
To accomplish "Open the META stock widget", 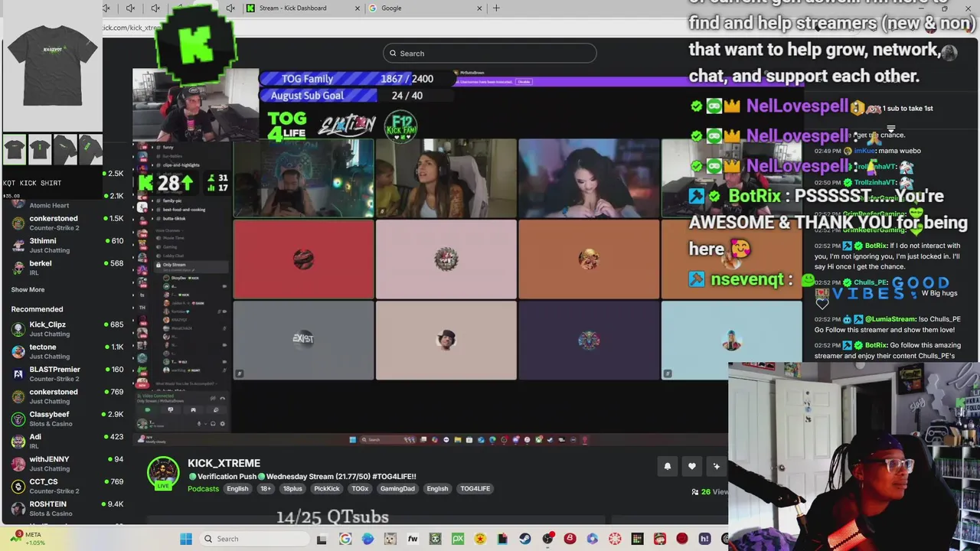I will tap(27, 538).
